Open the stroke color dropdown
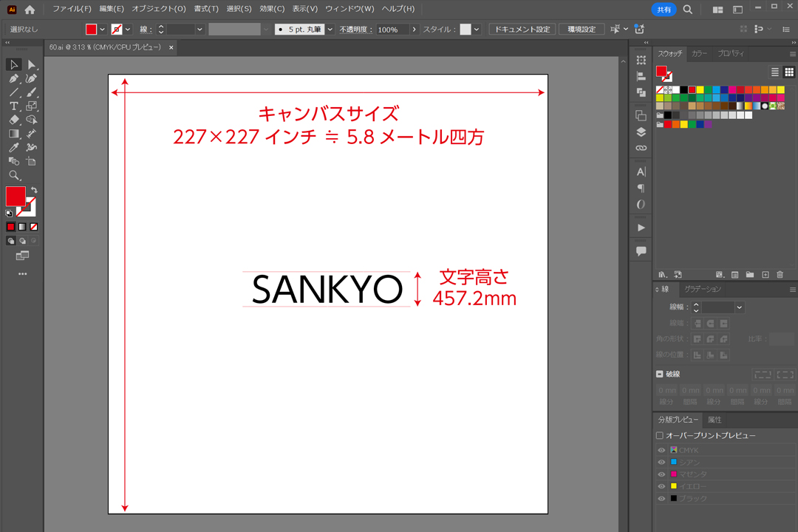The width and height of the screenshot is (798, 532). click(x=128, y=30)
